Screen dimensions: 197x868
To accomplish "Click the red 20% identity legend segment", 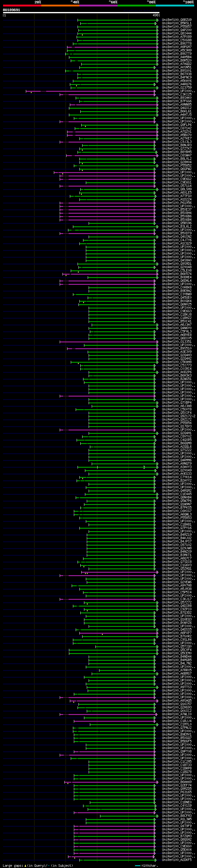I will (22, 6).
